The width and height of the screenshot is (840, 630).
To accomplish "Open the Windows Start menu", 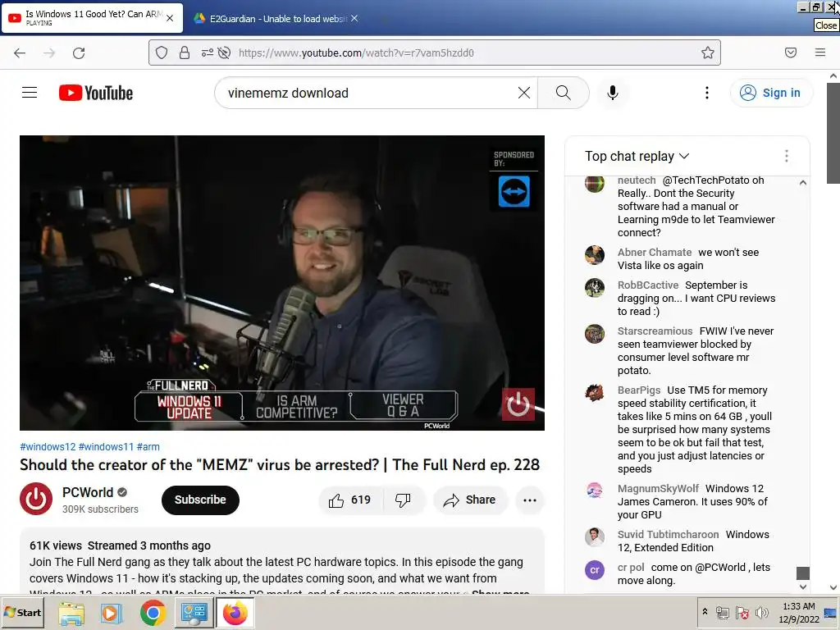I will 22,612.
